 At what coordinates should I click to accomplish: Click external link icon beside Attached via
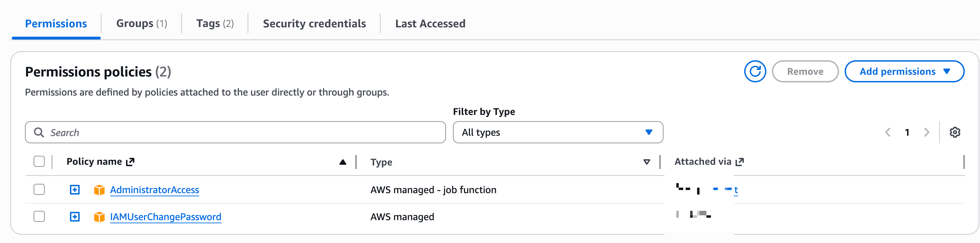[740, 162]
